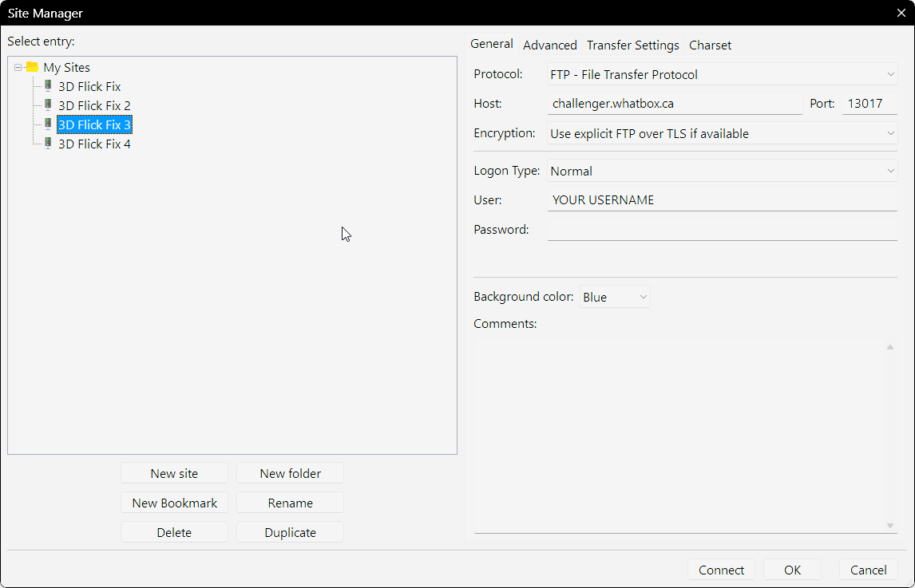Expand the Encryption dropdown list
The height and width of the screenshot is (588, 915).
coord(722,133)
